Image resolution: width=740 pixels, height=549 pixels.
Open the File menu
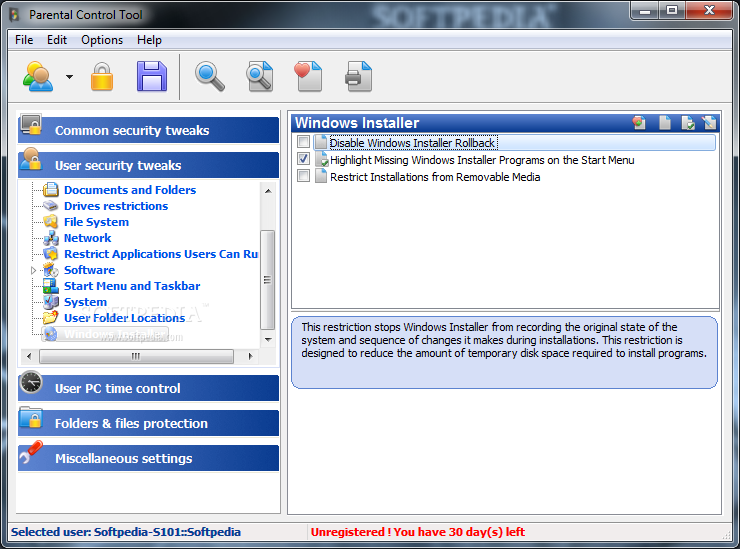pyautogui.click(x=24, y=40)
